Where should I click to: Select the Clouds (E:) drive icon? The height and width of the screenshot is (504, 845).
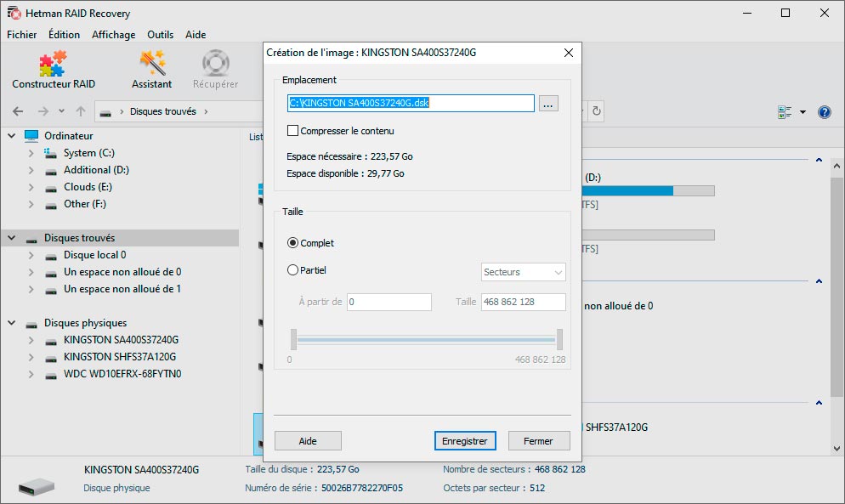(x=51, y=189)
